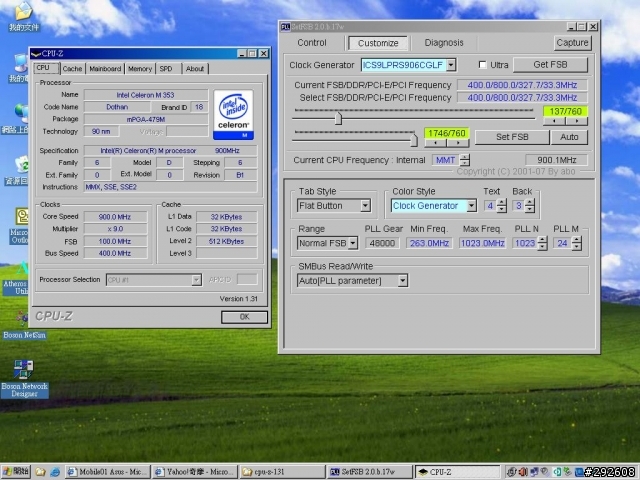Activate the CPU-Z taskbar button
The image size is (640, 480).
pos(458,472)
